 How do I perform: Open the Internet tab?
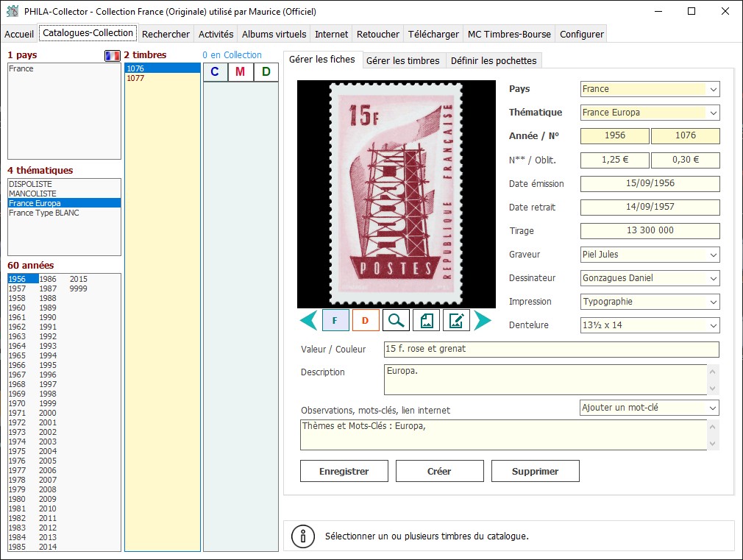click(x=331, y=34)
